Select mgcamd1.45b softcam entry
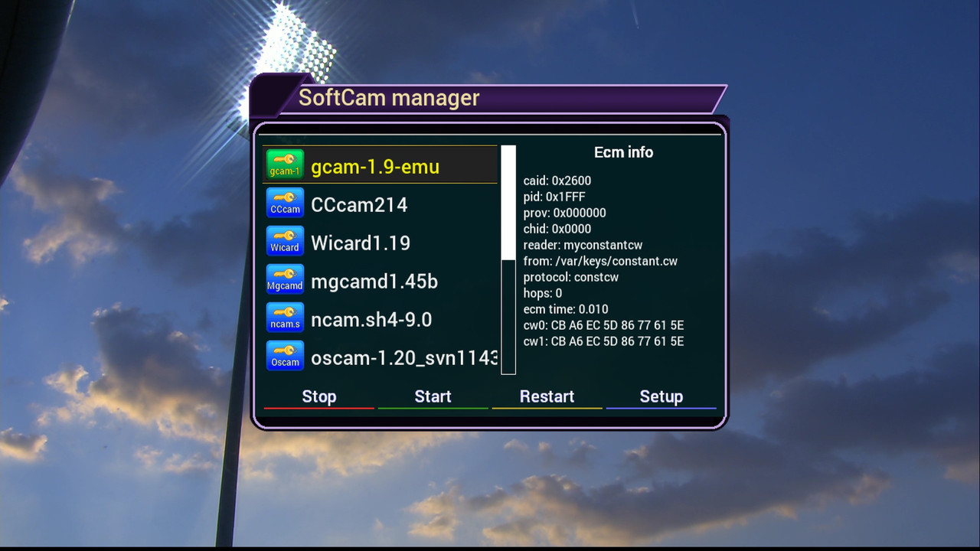This screenshot has height=551, width=980. click(380, 279)
